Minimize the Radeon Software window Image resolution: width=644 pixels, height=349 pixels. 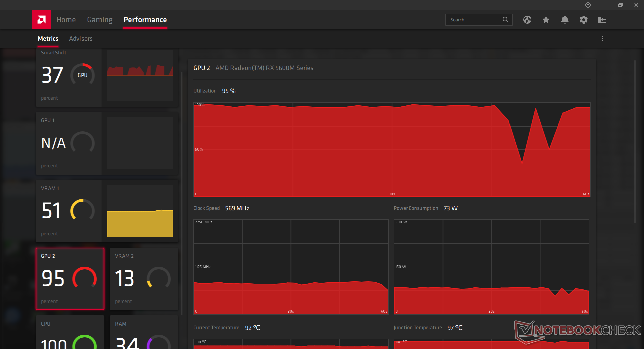pyautogui.click(x=604, y=5)
